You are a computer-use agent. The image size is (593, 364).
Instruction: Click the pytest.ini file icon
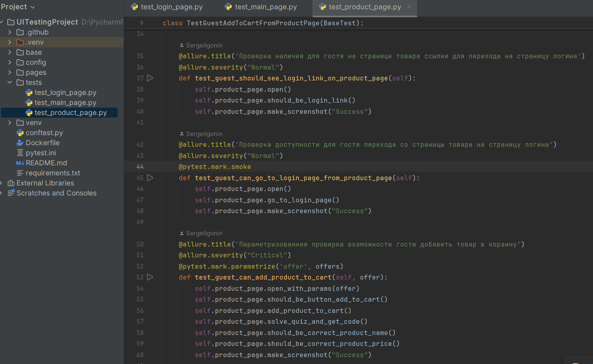coord(20,153)
